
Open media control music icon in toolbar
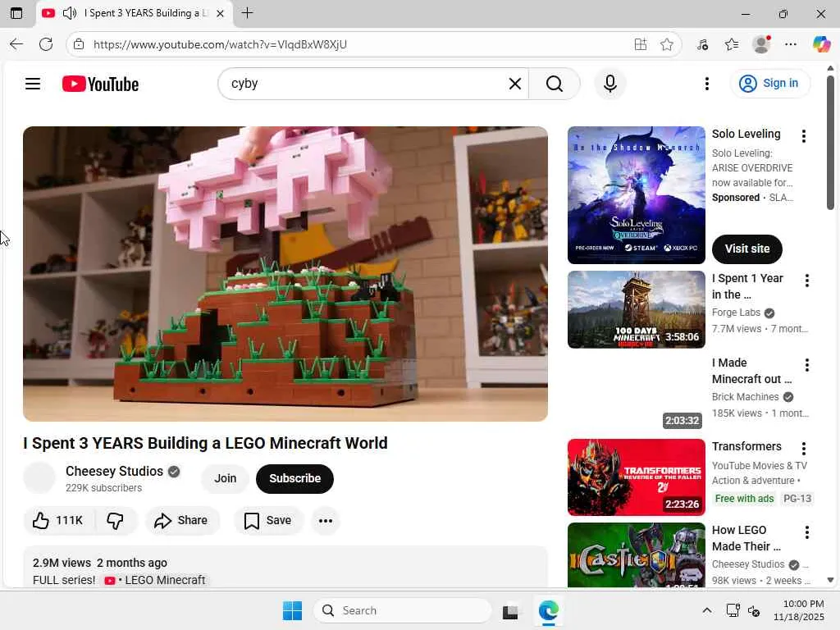click(702, 44)
